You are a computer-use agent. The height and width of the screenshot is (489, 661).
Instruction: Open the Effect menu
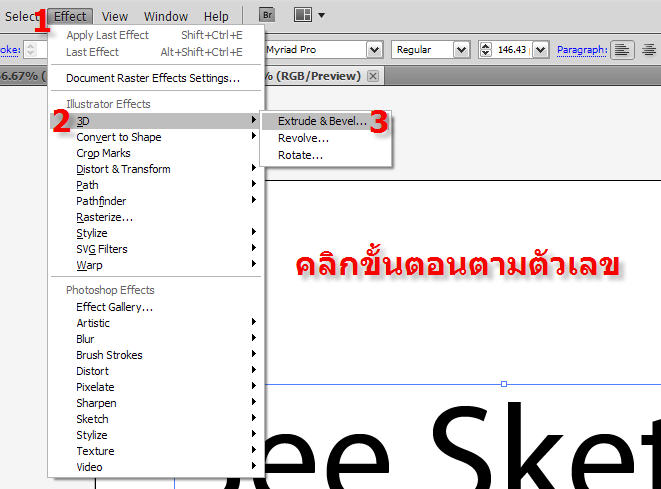(x=70, y=16)
